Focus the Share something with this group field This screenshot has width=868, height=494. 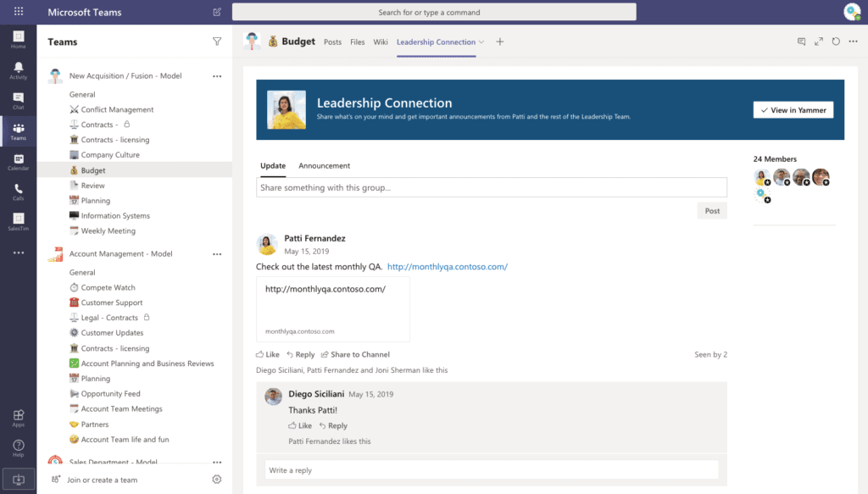click(491, 187)
